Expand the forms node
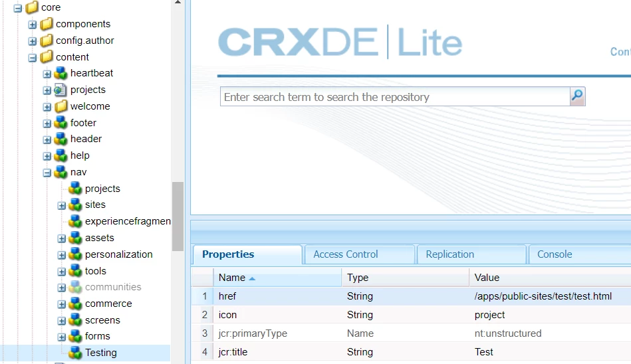This screenshot has height=364, width=631. (61, 337)
